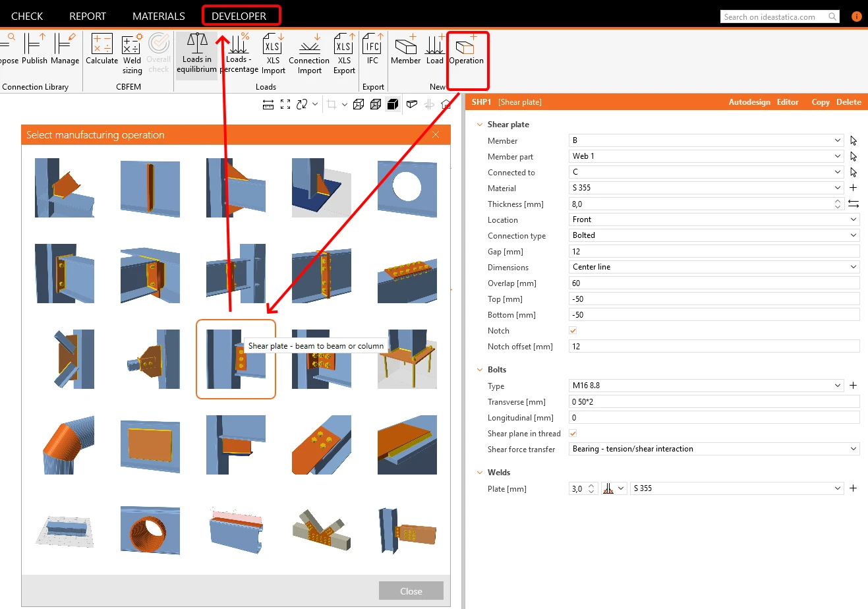Switch to the DEVELOPER tab
The image size is (868, 609).
(239, 16)
